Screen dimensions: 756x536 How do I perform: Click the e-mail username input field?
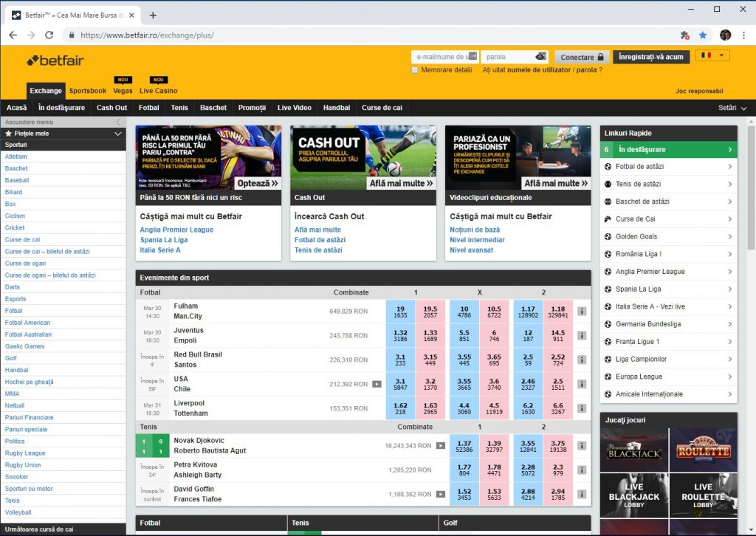[x=445, y=57]
